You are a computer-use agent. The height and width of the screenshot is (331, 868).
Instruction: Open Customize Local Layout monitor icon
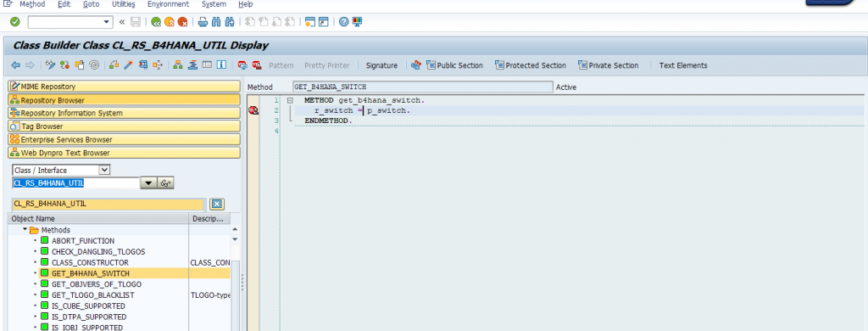click(357, 21)
